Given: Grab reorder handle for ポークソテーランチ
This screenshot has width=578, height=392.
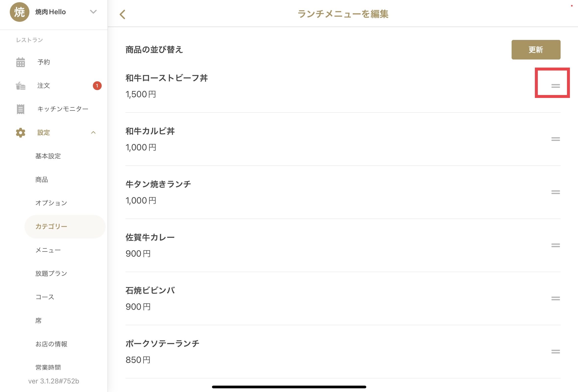Looking at the screenshot, I should [555, 352].
